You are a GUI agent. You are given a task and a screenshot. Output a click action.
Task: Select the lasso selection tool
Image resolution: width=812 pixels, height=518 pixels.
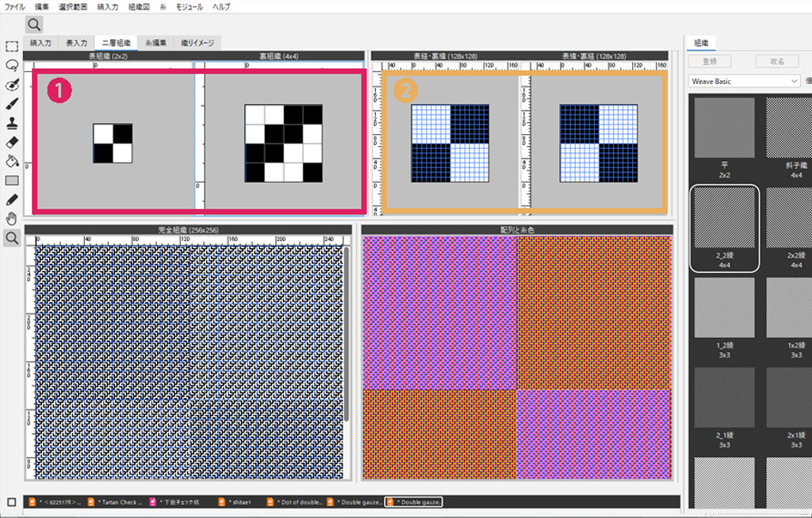11,66
